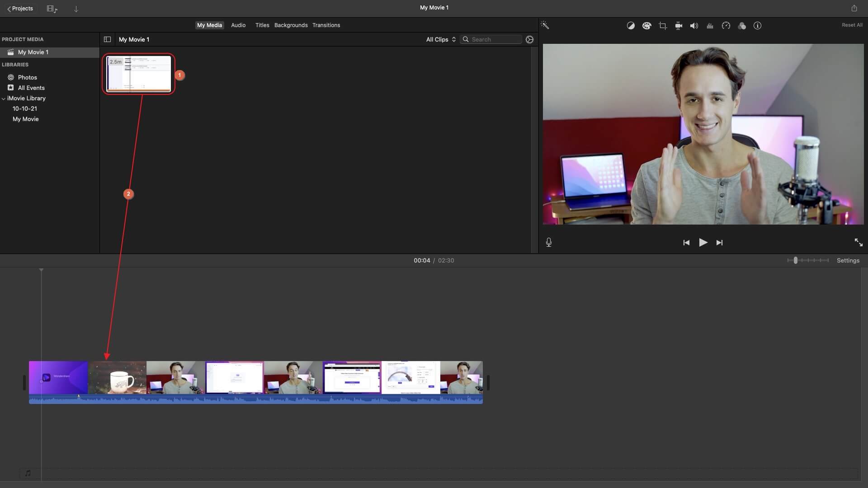Open the Backgrounds tab
This screenshot has width=868, height=488.
[291, 25]
